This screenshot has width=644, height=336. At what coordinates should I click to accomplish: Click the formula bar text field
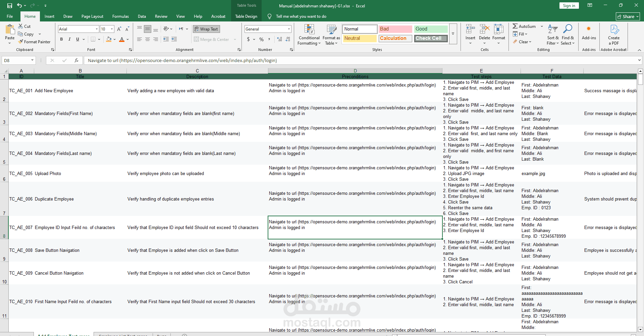tap(361, 60)
